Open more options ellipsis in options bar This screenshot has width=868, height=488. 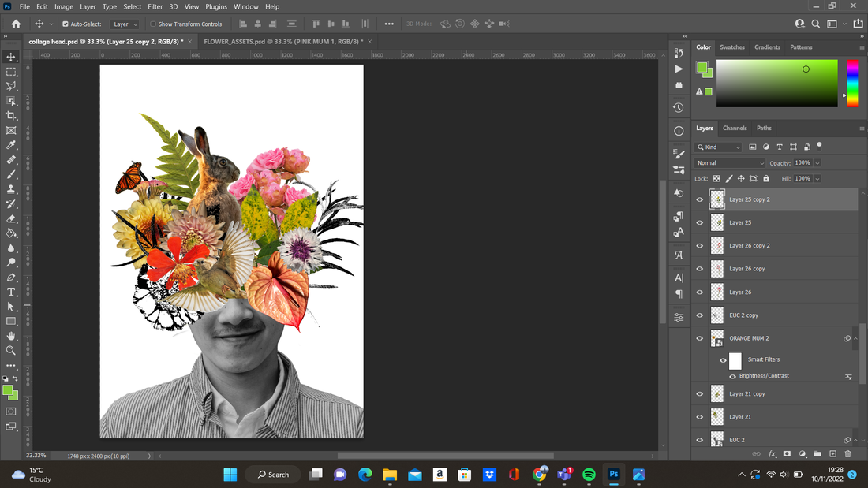pyautogui.click(x=389, y=24)
